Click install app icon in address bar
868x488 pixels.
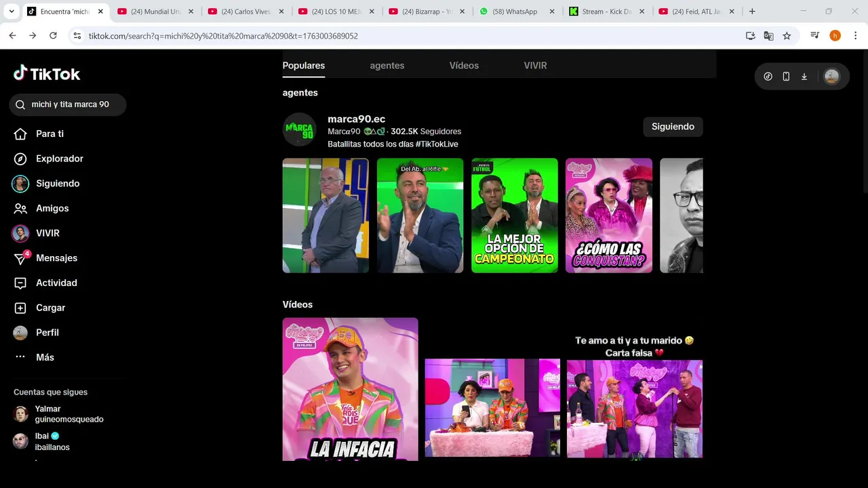tap(750, 36)
